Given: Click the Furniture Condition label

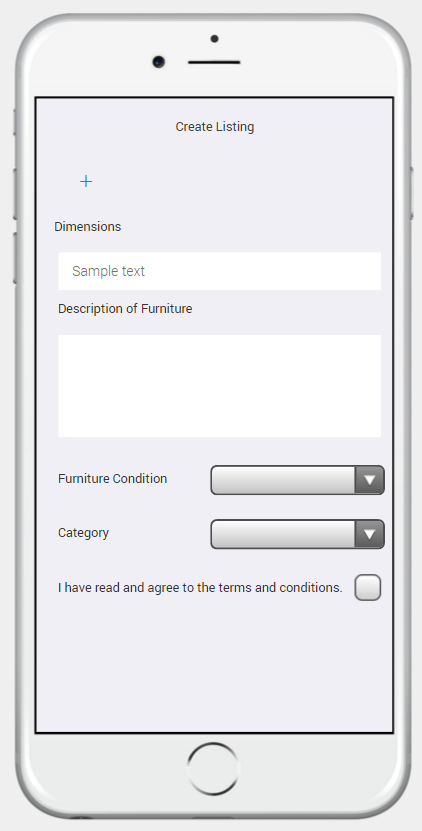Looking at the screenshot, I should [x=112, y=479].
